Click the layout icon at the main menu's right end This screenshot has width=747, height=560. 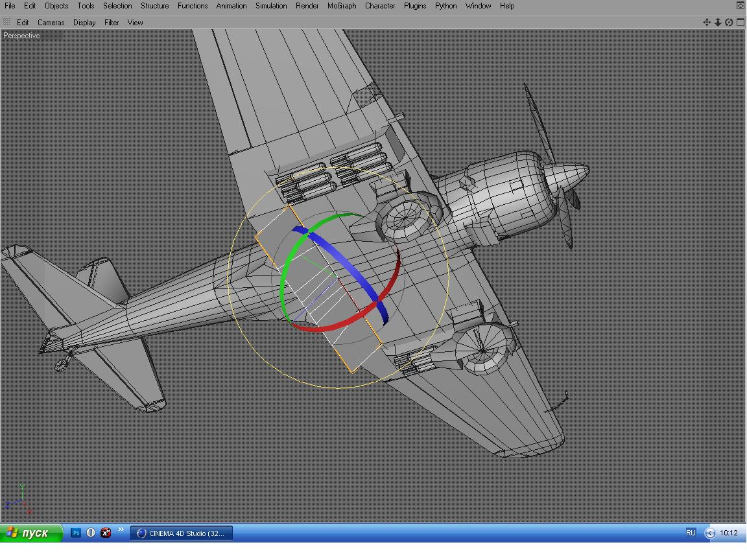[x=741, y=6]
